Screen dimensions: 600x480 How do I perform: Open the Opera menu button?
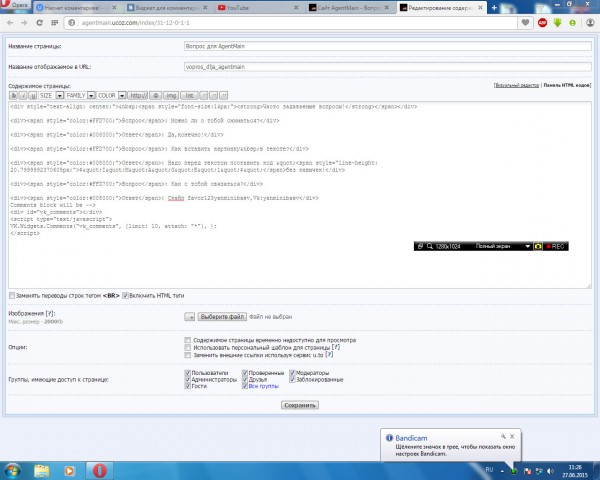[15, 5]
